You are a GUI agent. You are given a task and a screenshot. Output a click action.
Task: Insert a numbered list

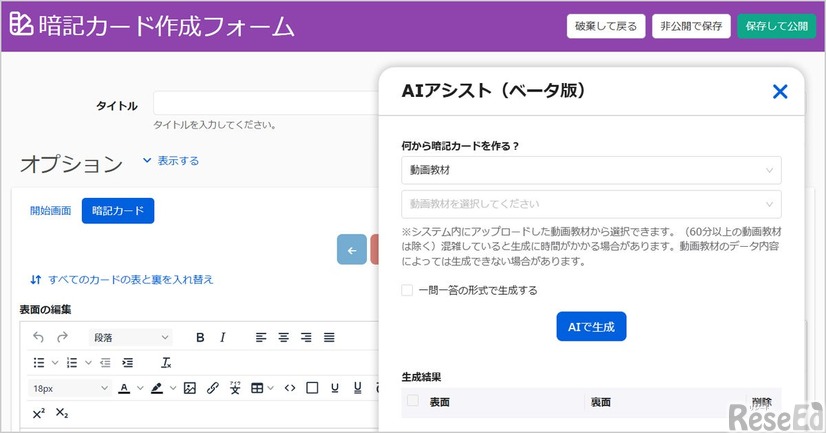[x=72, y=362]
